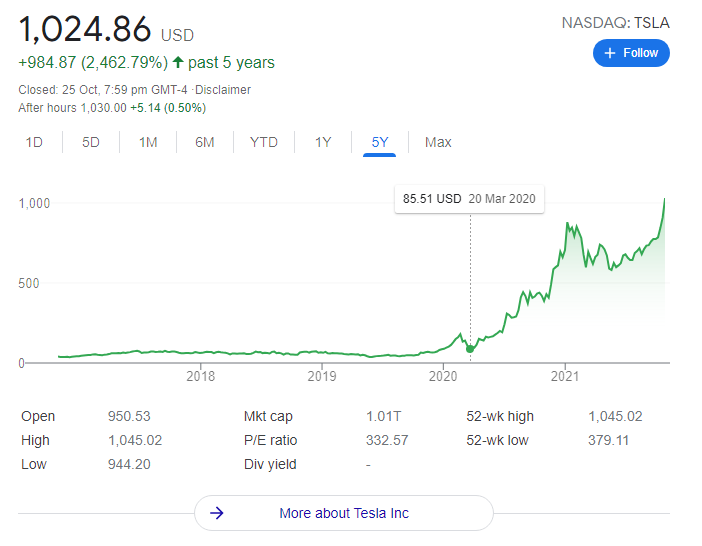This screenshot has width=702, height=546.
Task: Click the Open value 950.53
Action: click(x=129, y=416)
